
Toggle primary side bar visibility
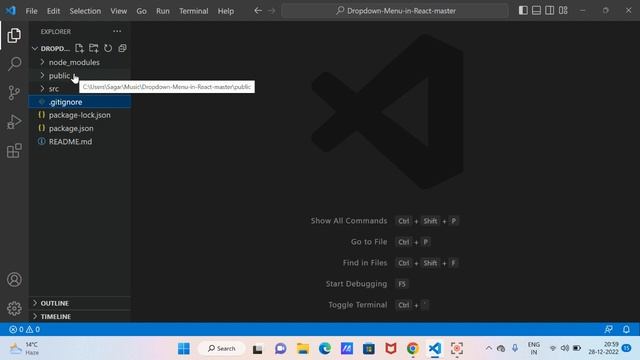point(523,11)
